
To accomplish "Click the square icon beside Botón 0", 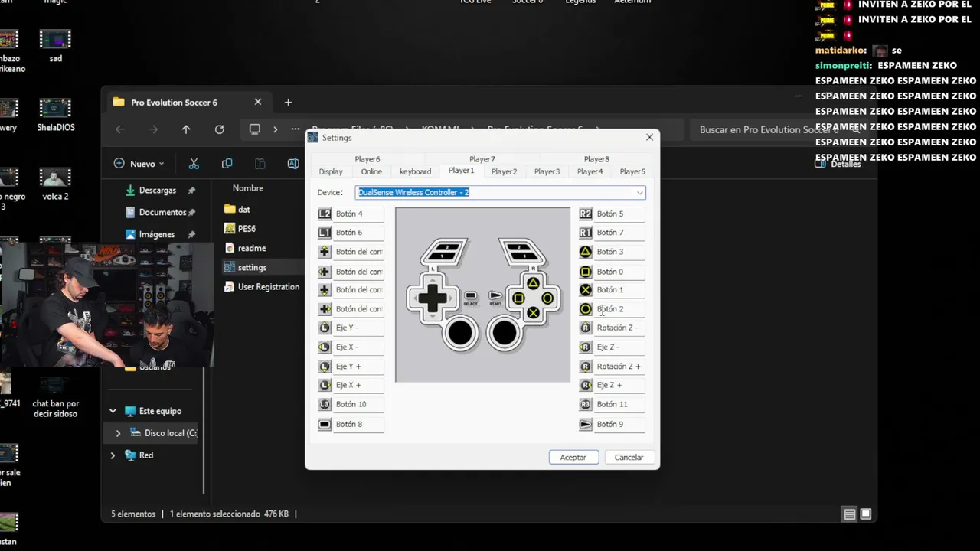I will (x=586, y=272).
